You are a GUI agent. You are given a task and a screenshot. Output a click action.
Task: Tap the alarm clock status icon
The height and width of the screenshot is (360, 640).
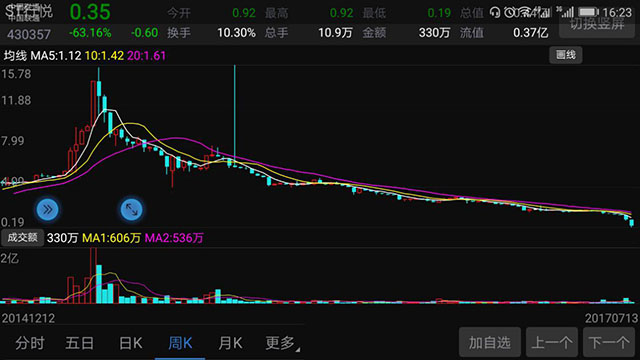(x=510, y=13)
